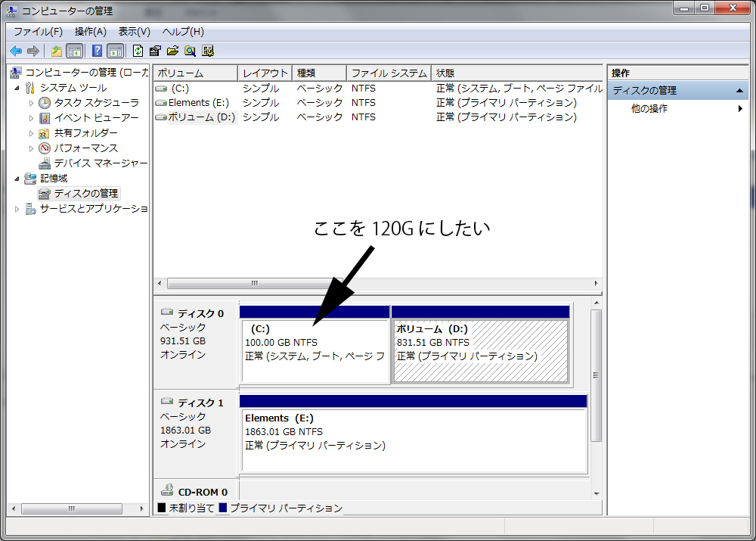The image size is (756, 541).
Task: Click the 未割り当て black legend swatch
Action: click(162, 508)
